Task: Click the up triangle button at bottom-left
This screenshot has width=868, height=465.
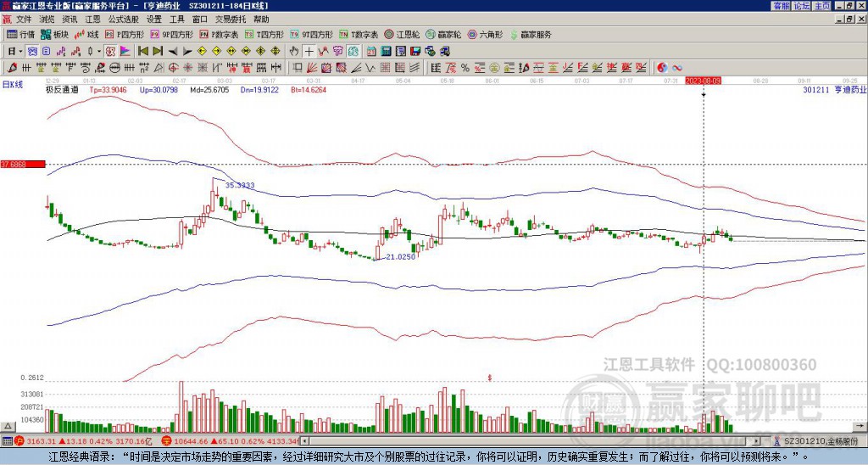Action: 7,426
